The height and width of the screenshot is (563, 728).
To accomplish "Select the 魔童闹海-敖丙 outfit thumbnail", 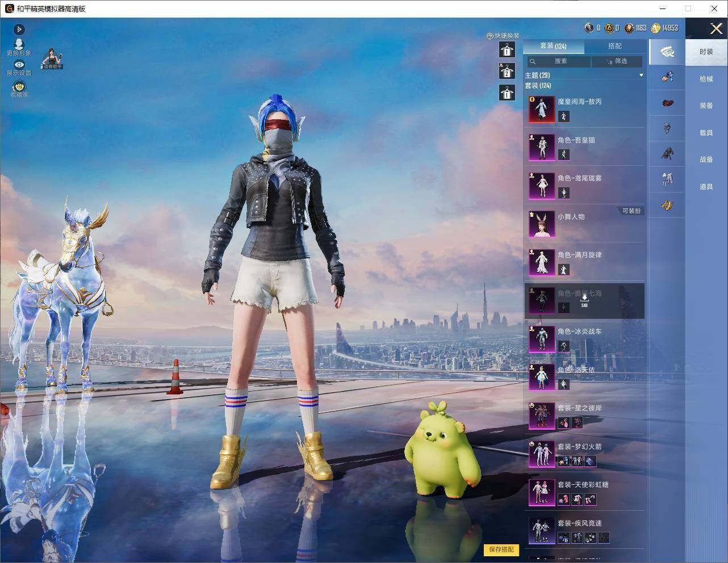I will pyautogui.click(x=542, y=109).
